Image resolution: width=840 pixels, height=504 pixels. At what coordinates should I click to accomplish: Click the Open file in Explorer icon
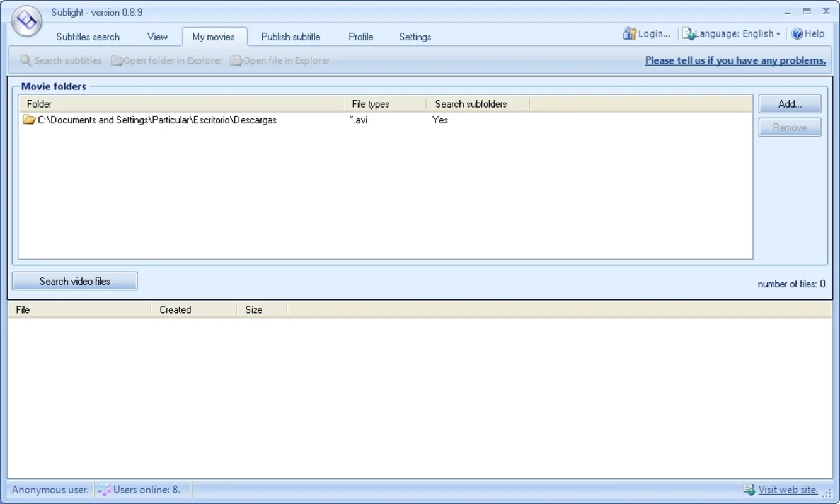click(236, 60)
